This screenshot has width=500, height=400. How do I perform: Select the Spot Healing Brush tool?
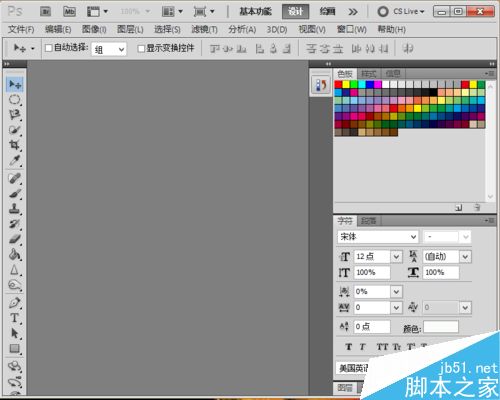click(x=15, y=178)
